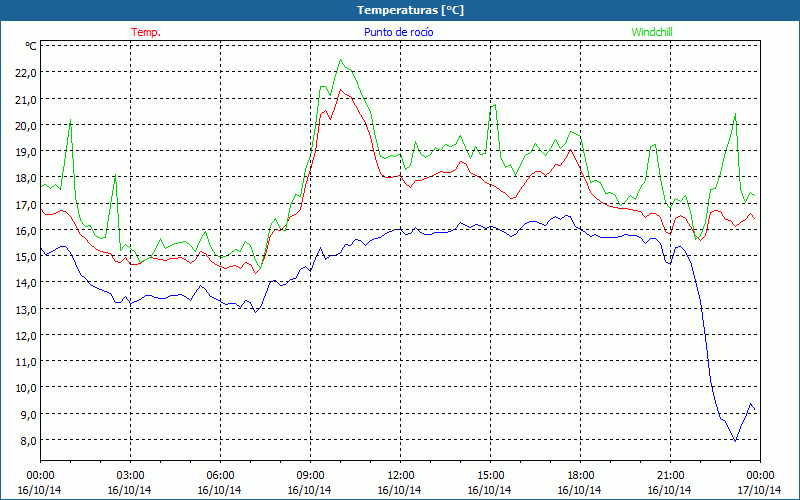Click the 16/10/14 date under 03:00

point(130,490)
